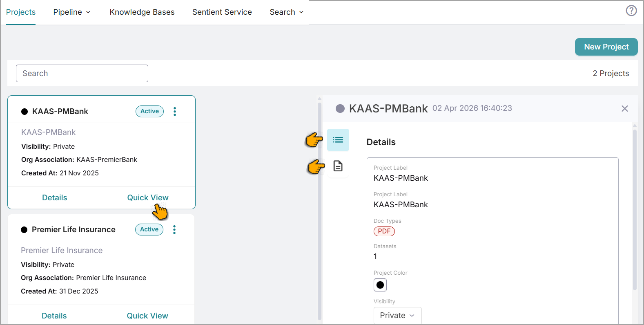This screenshot has height=325, width=644.
Task: Open the KAAS-PMBank card three-dot menu
Action: pos(175,112)
